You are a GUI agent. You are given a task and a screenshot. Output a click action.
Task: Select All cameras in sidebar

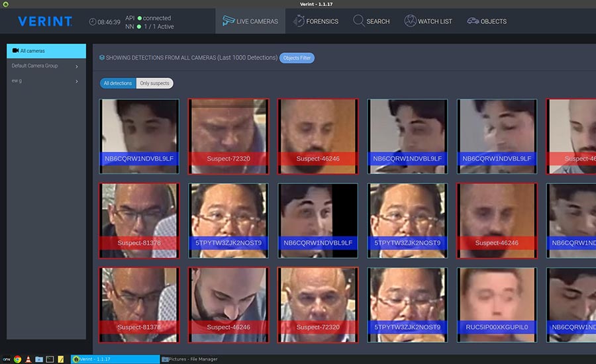point(46,51)
